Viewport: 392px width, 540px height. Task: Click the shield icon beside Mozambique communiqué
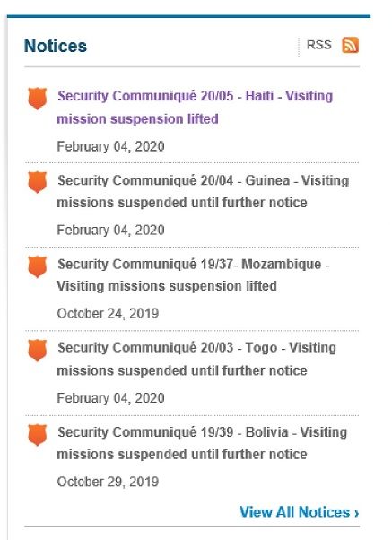[x=37, y=266]
